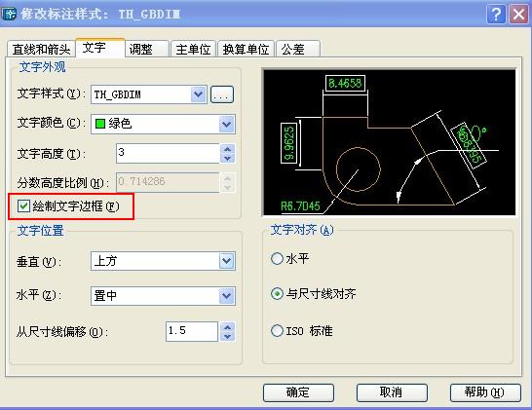Open the 直线和箭头 tab

tap(41, 49)
